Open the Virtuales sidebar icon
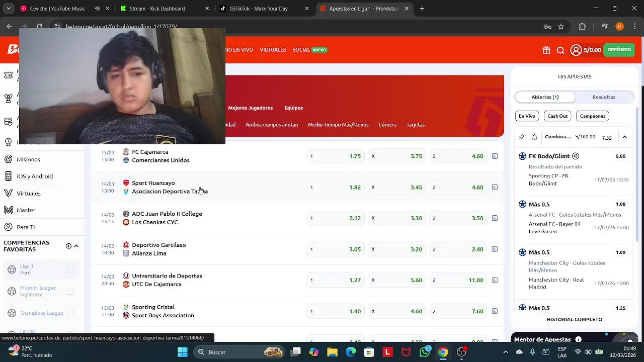Screen dimensions: 644x362 8,193
